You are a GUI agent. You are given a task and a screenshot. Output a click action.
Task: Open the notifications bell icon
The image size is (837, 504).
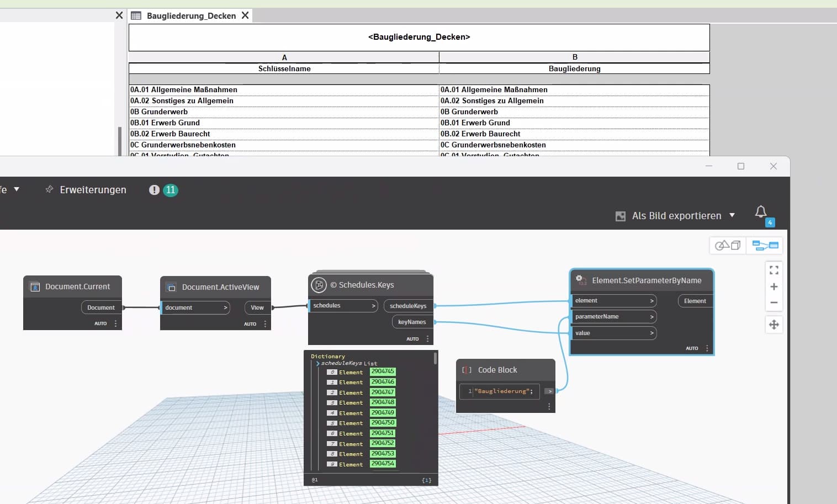(761, 212)
